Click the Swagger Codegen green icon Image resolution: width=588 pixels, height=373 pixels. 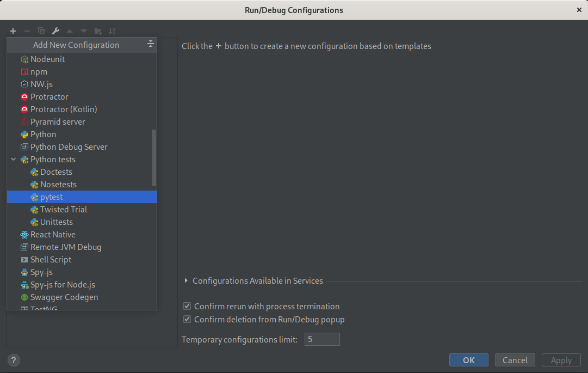pyautogui.click(x=24, y=297)
